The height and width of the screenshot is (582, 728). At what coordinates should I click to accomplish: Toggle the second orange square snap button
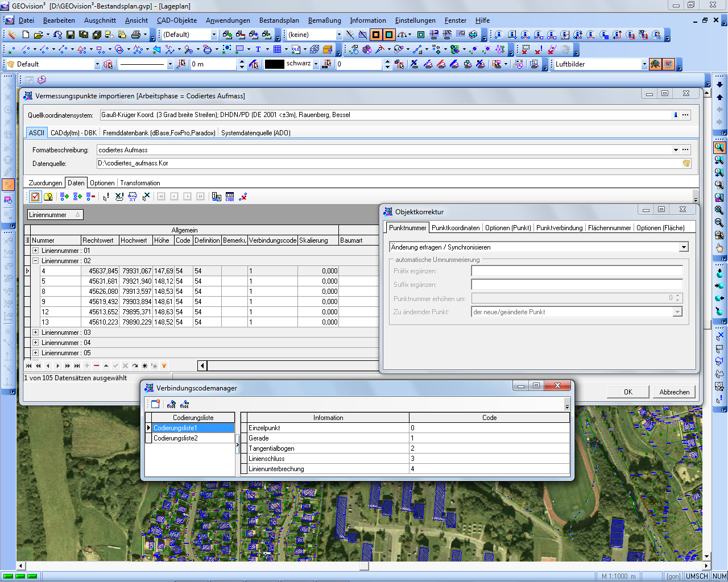pyautogui.click(x=389, y=35)
